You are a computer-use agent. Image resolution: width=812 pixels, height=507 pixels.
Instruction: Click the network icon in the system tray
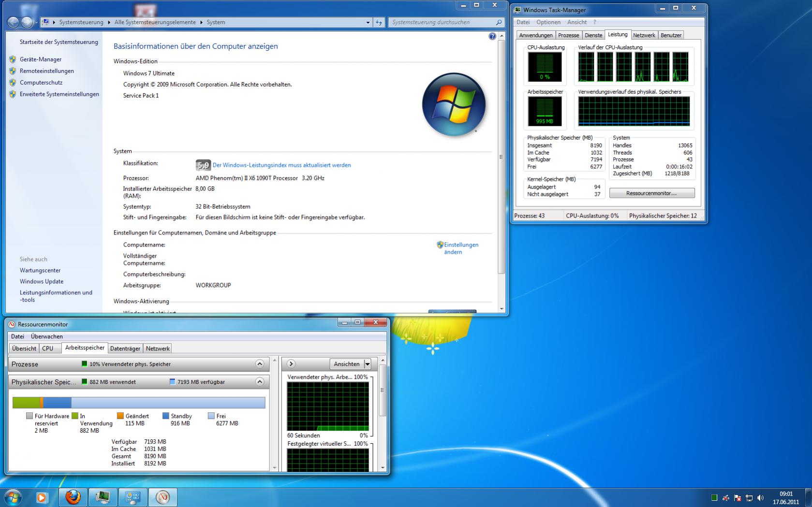tap(749, 498)
